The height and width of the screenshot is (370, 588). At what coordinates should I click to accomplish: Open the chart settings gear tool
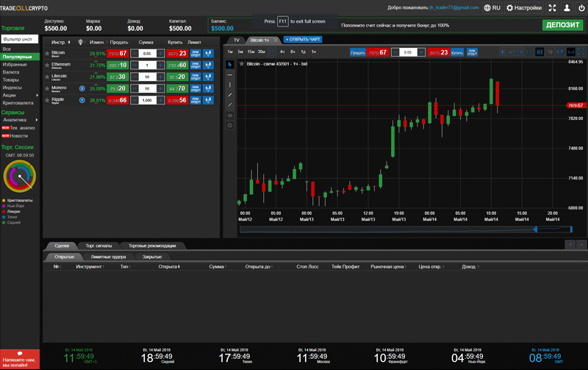click(230, 125)
